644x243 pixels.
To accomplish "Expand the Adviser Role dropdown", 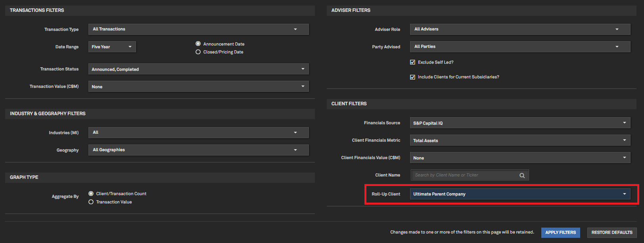I will (x=519, y=29).
